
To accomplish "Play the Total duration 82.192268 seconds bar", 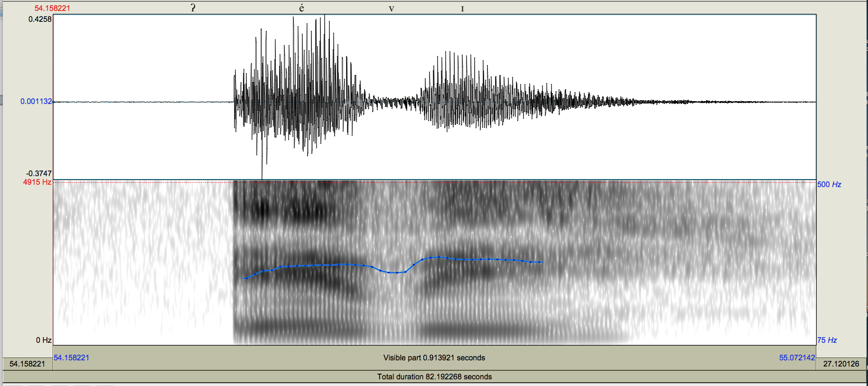I will click(x=434, y=377).
